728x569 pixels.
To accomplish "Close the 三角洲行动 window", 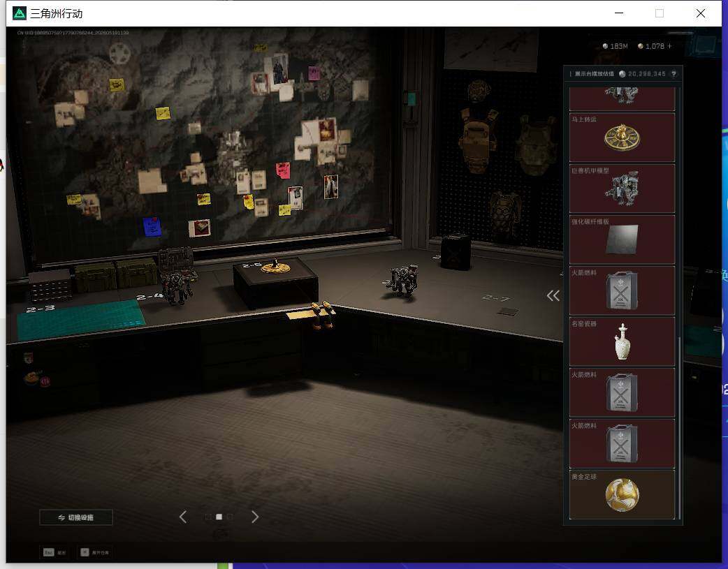I will pos(701,13).
